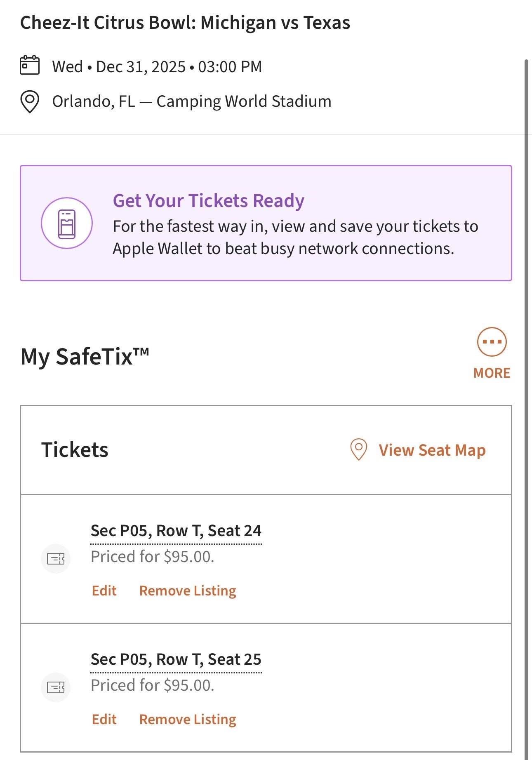532x760 pixels.
Task: Open the three-dot MORE options icon
Action: 492,341
